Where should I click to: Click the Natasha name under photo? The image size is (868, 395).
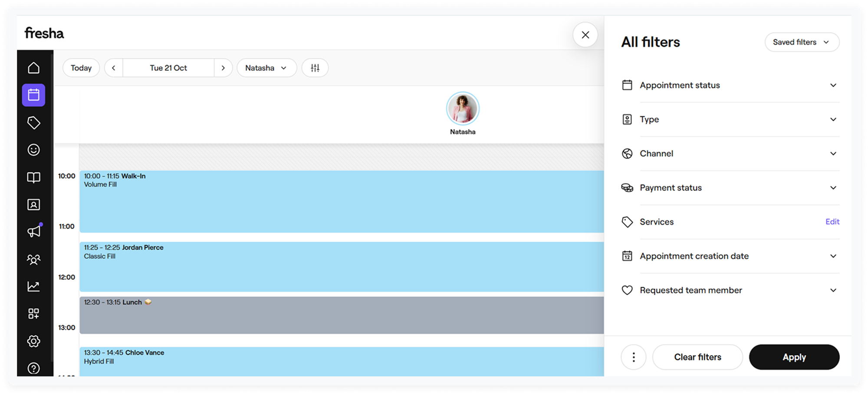click(463, 132)
